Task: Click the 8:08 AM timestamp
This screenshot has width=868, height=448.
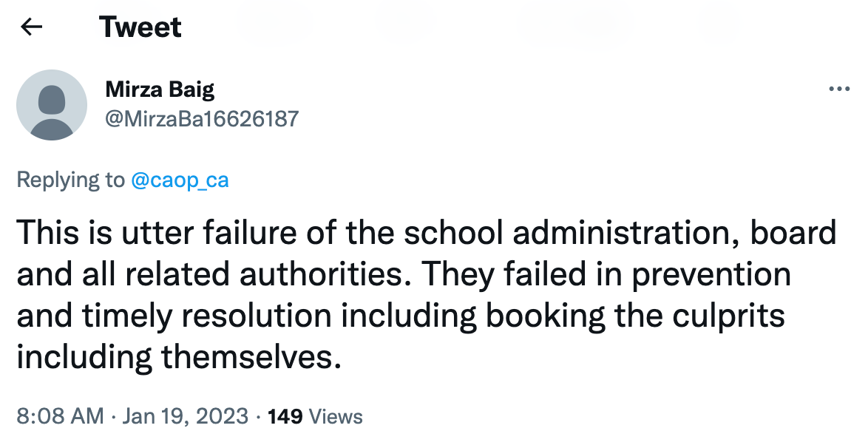Action: [x=60, y=416]
